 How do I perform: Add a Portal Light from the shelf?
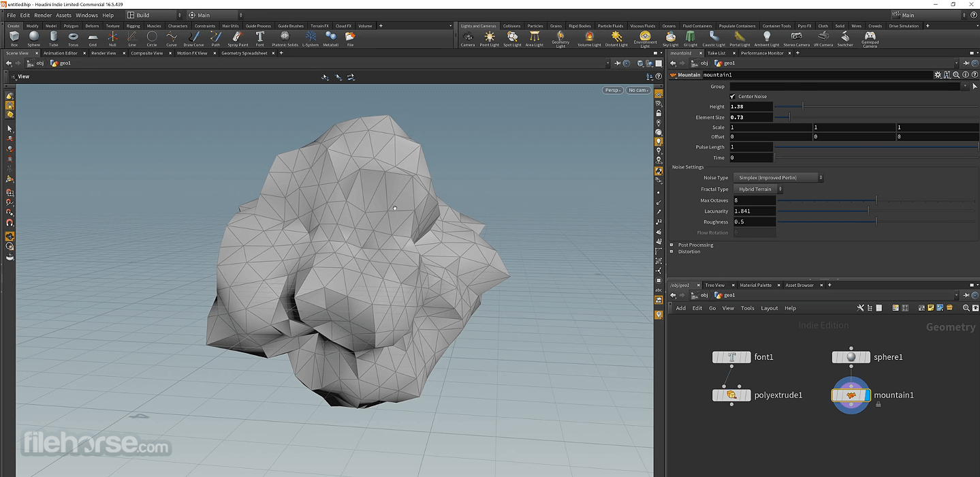coord(740,39)
